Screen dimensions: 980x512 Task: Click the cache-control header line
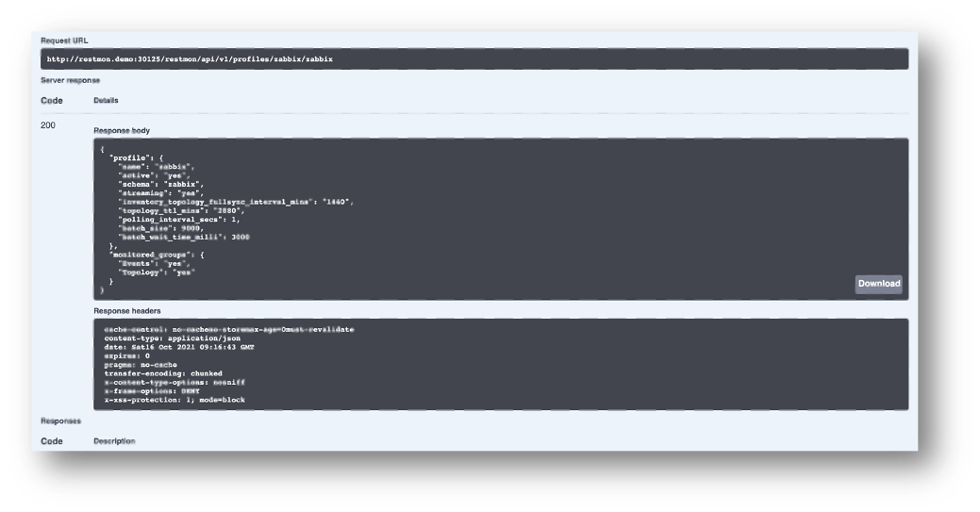point(229,329)
